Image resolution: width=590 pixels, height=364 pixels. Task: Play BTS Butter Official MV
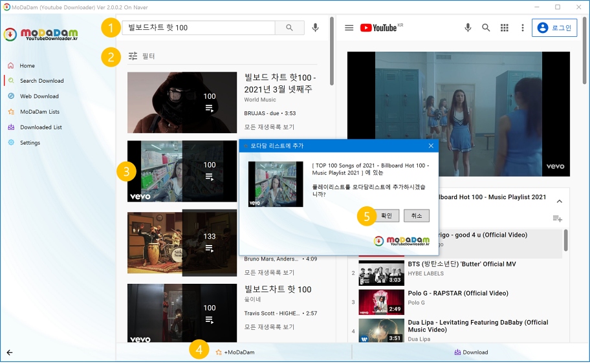[462, 264]
